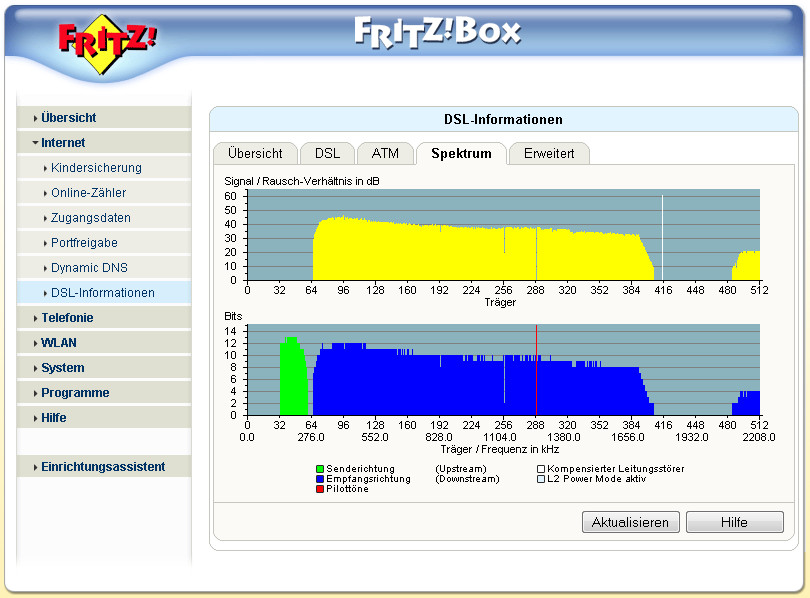Click 'Träger / Frequenz in kHz' axis label

click(x=500, y=449)
